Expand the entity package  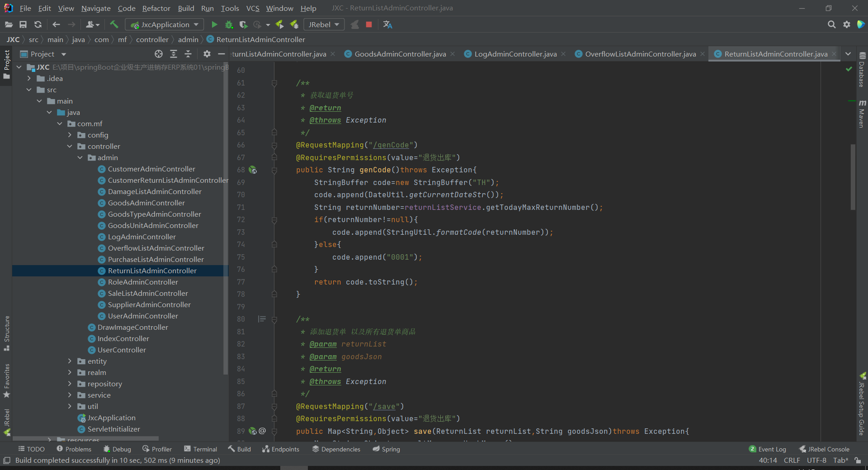70,361
